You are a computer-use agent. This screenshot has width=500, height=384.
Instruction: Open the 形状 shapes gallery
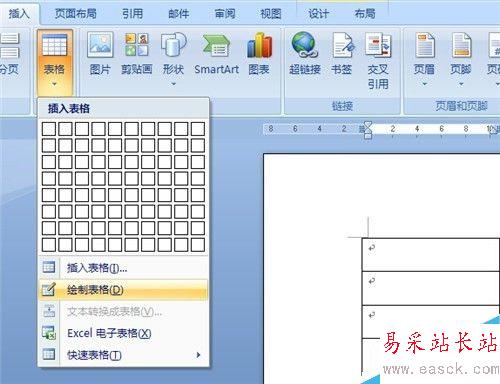tap(173, 58)
